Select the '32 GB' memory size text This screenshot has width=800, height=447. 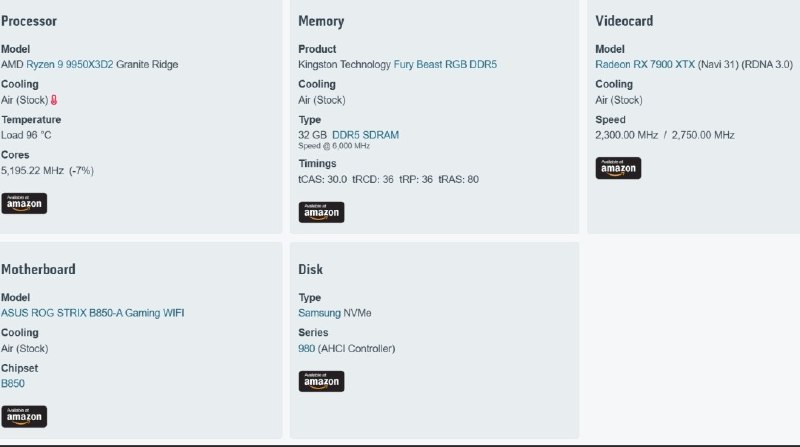[x=312, y=135]
